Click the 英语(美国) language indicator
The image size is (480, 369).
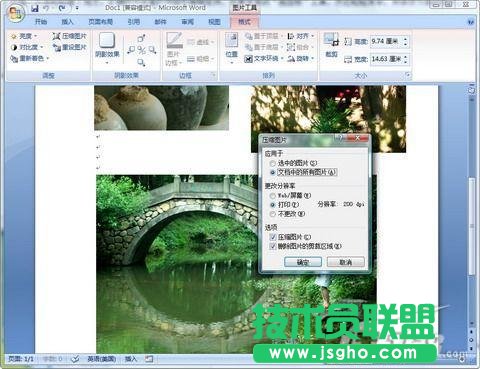point(102,359)
